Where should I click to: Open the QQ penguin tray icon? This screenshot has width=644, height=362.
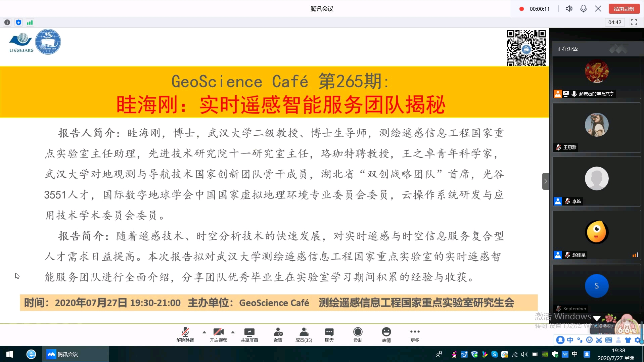pos(454,354)
